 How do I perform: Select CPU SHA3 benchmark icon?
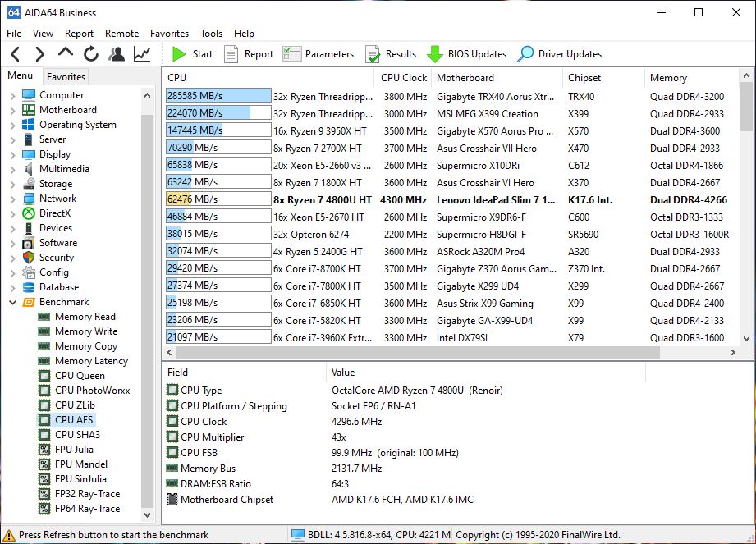[x=44, y=435]
